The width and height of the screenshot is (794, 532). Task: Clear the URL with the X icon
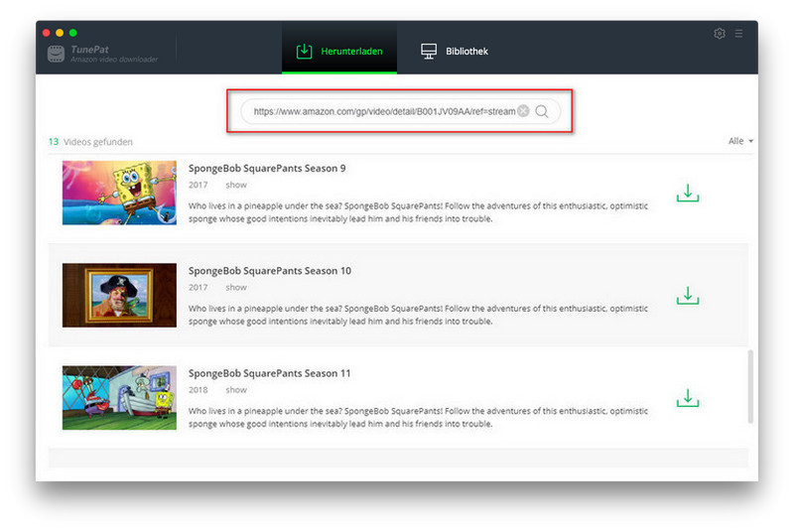coord(523,111)
